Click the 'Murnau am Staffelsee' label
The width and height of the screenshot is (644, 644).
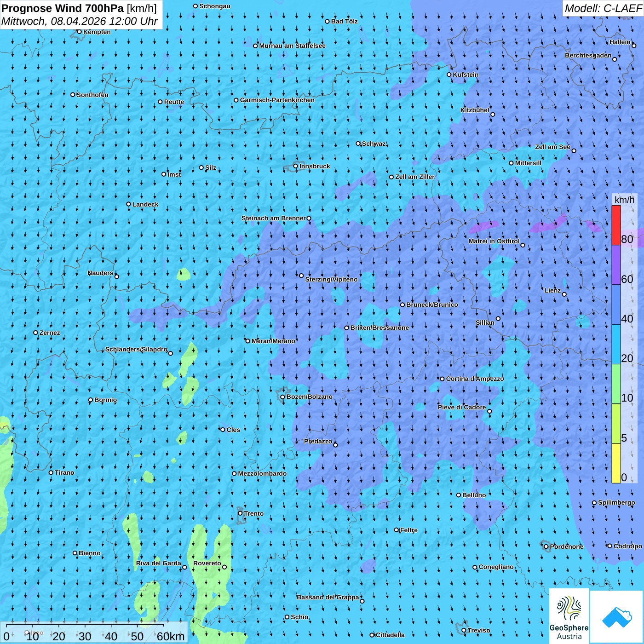point(293,46)
